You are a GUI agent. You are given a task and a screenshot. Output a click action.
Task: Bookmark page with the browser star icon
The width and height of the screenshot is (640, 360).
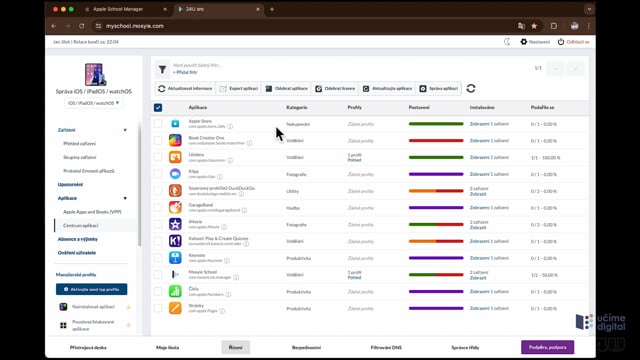coord(534,26)
